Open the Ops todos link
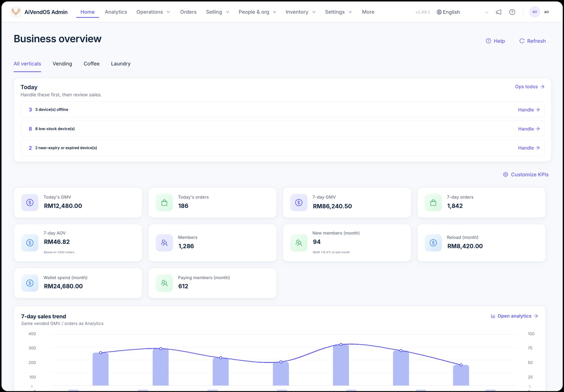The height and width of the screenshot is (392, 564). [529, 87]
